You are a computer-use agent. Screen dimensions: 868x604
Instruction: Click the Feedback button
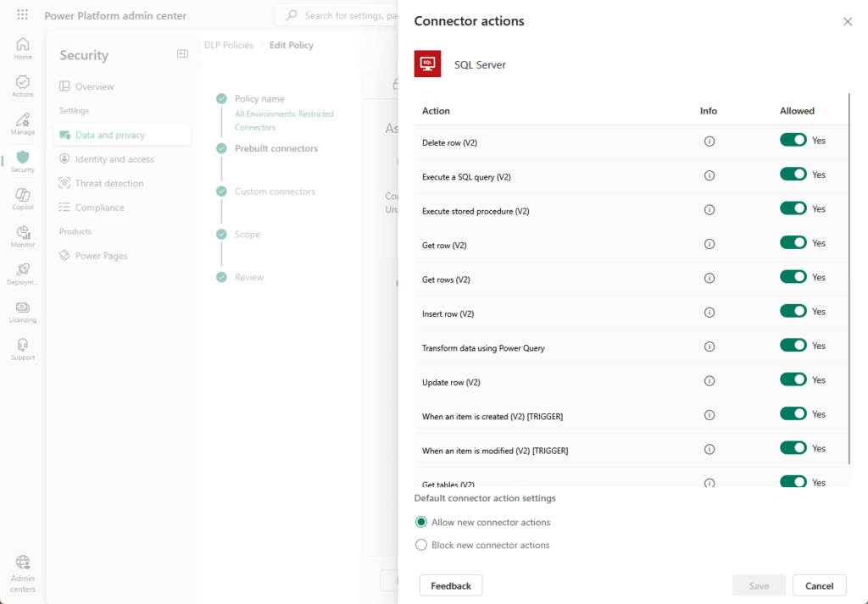pos(451,585)
